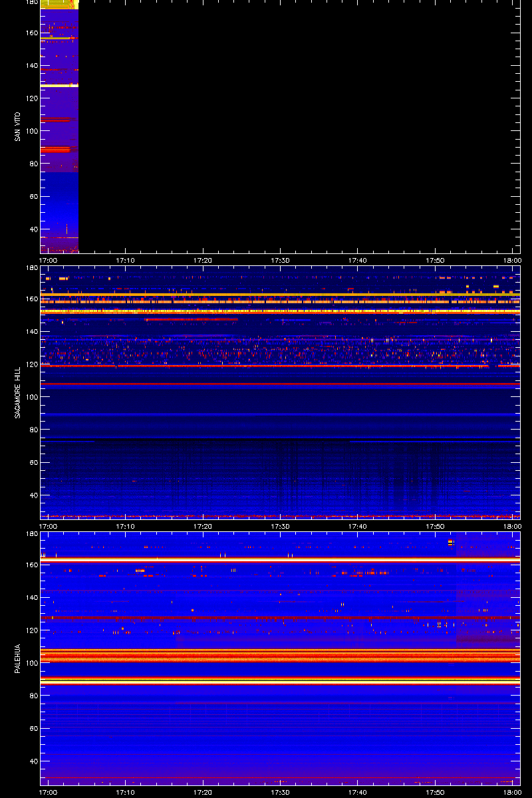Select the 17:30 label below San Vito panel
This screenshot has width=532, height=798.
[x=281, y=261]
